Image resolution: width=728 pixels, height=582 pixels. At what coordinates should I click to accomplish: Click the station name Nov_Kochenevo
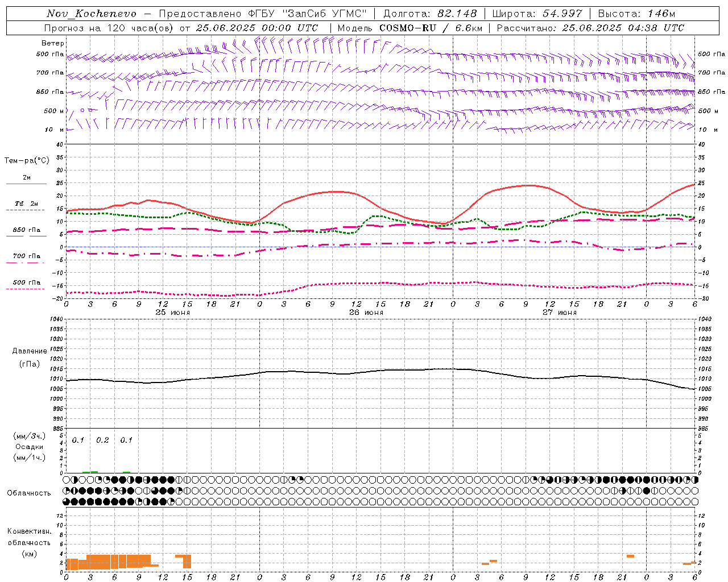(92, 14)
